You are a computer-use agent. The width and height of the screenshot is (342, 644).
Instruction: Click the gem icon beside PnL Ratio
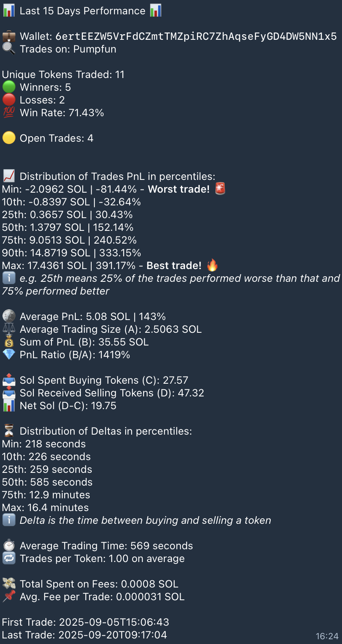click(x=9, y=354)
